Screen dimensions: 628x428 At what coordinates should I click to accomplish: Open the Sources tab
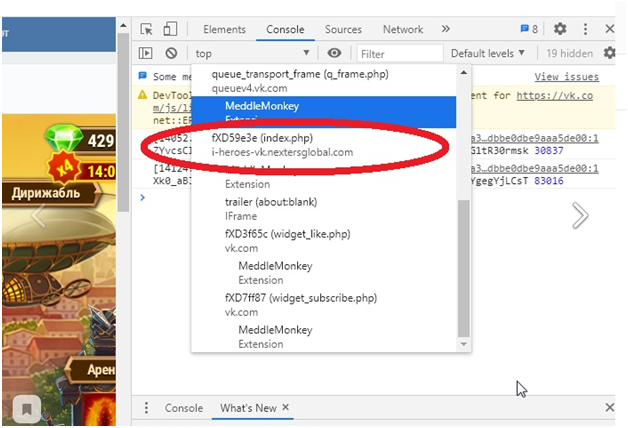(343, 30)
